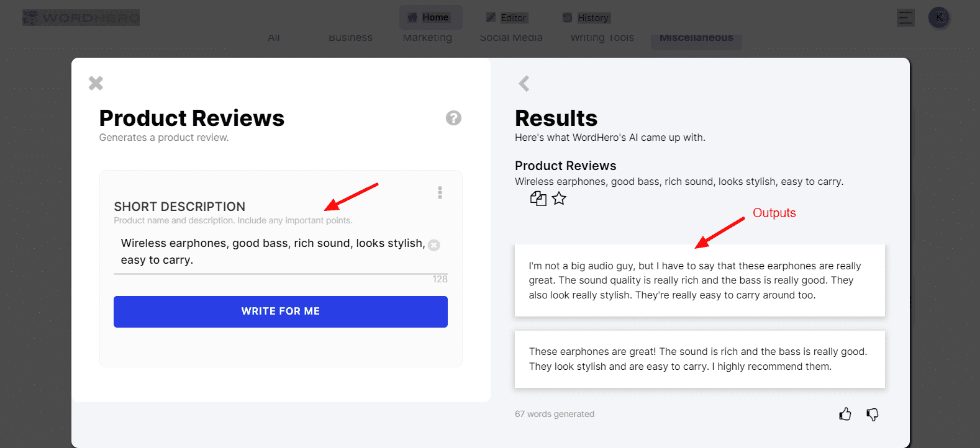
Task: Select the first output review card
Action: [x=699, y=280]
